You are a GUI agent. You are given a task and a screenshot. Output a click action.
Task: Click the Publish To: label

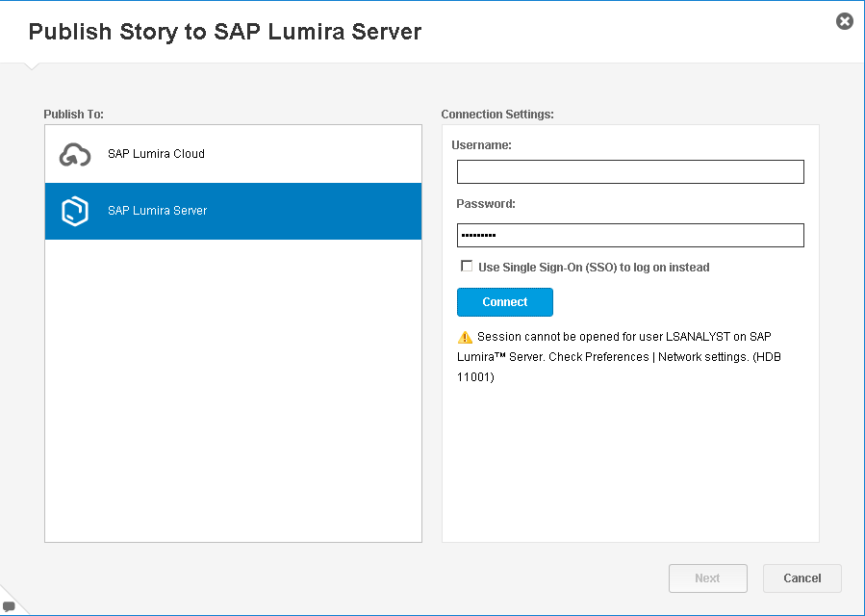pos(74,115)
